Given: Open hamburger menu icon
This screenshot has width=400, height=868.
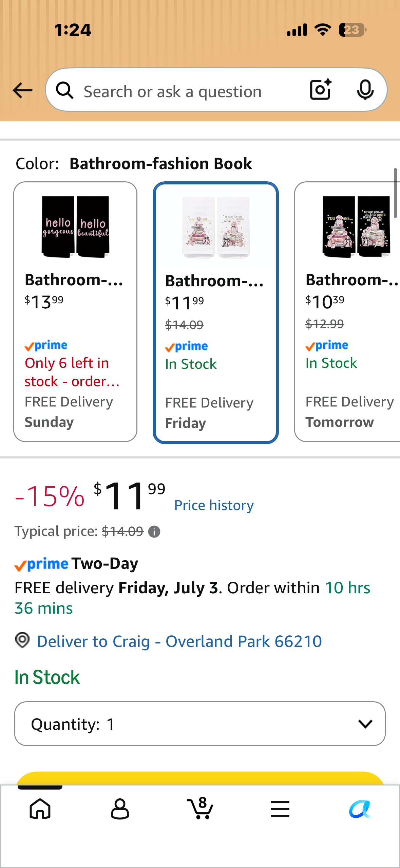Looking at the screenshot, I should pos(280,809).
